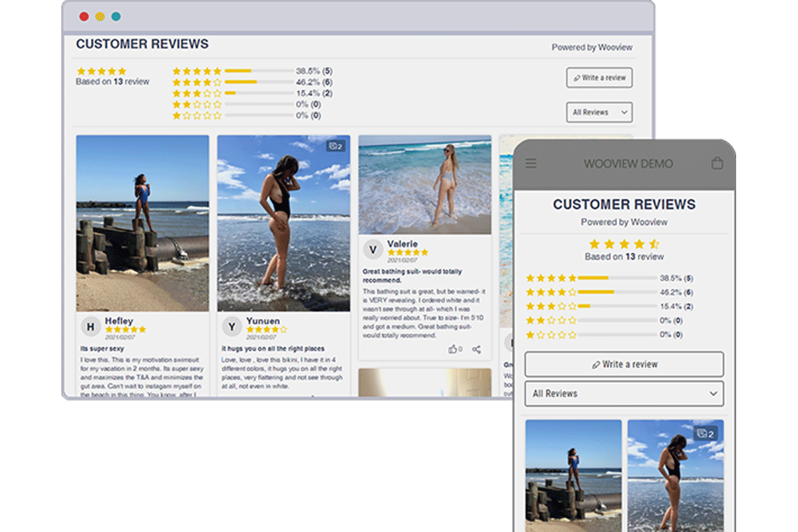Share Valerie's review using the share icon
This screenshot has height=532, width=798.
tap(476, 349)
